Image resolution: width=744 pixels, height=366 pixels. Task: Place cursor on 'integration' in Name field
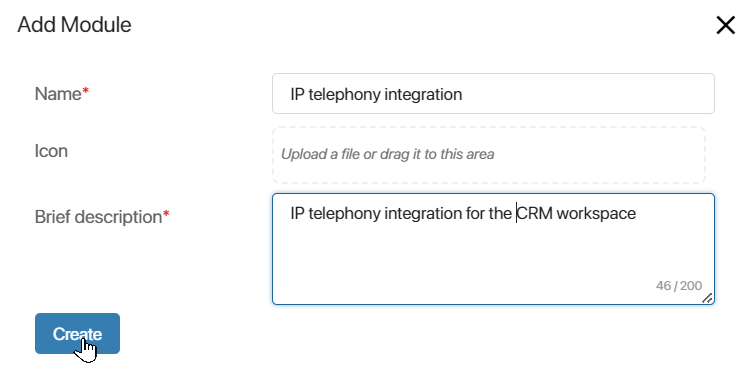[423, 94]
